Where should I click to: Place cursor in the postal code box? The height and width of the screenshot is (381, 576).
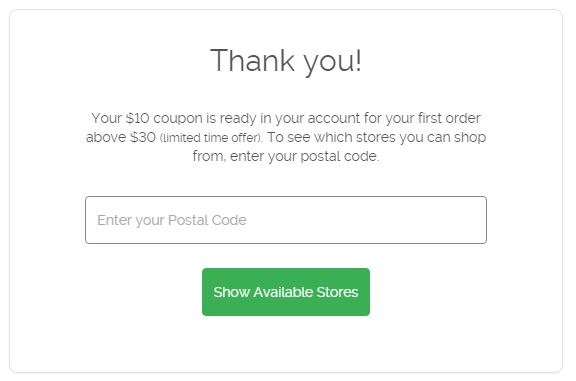point(286,220)
